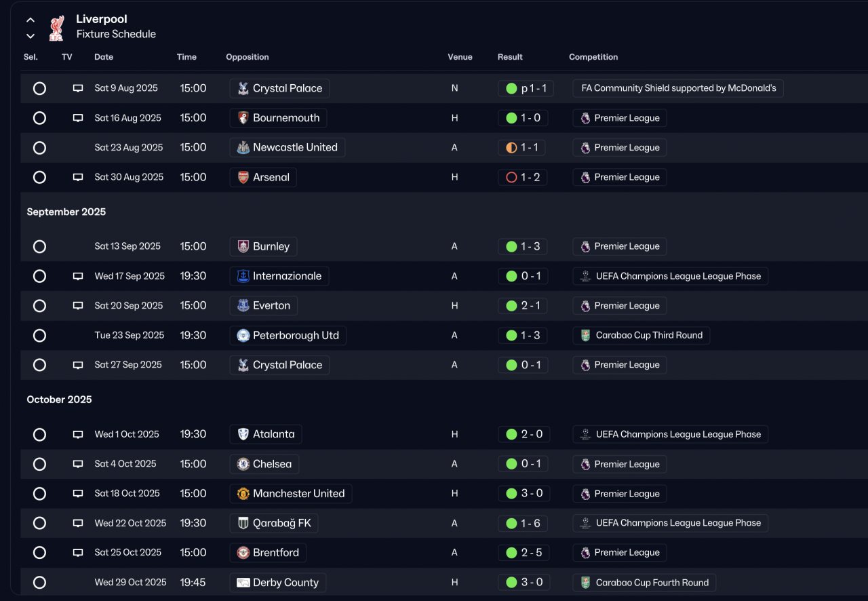This screenshot has height=601, width=868.
Task: Click the TV broadcast icon for Chelsea match
Action: click(x=78, y=464)
